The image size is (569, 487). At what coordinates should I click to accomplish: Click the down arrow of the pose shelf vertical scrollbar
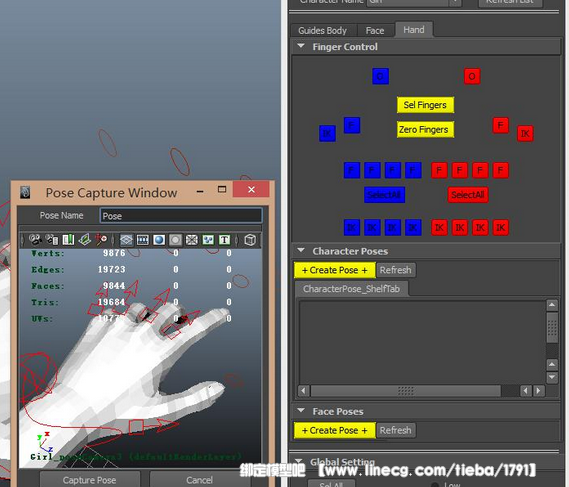pyautogui.click(x=552, y=377)
